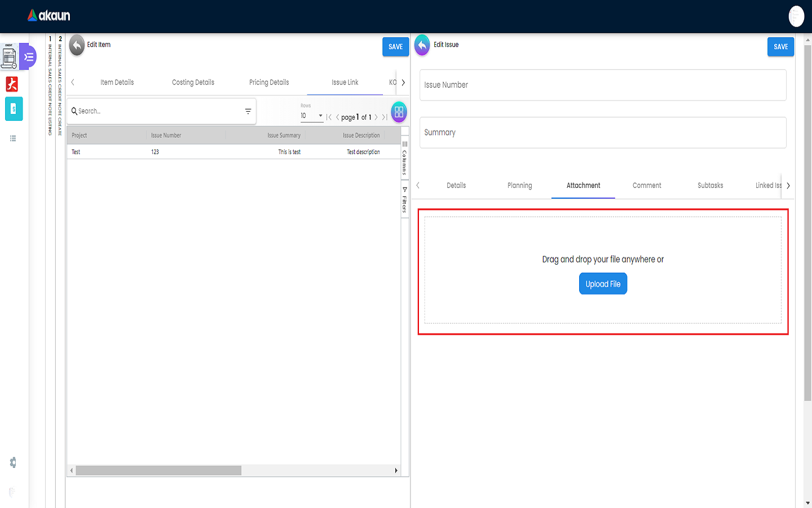The height and width of the screenshot is (508, 812).
Task: Expand the Columns side panel
Action: [x=404, y=159]
